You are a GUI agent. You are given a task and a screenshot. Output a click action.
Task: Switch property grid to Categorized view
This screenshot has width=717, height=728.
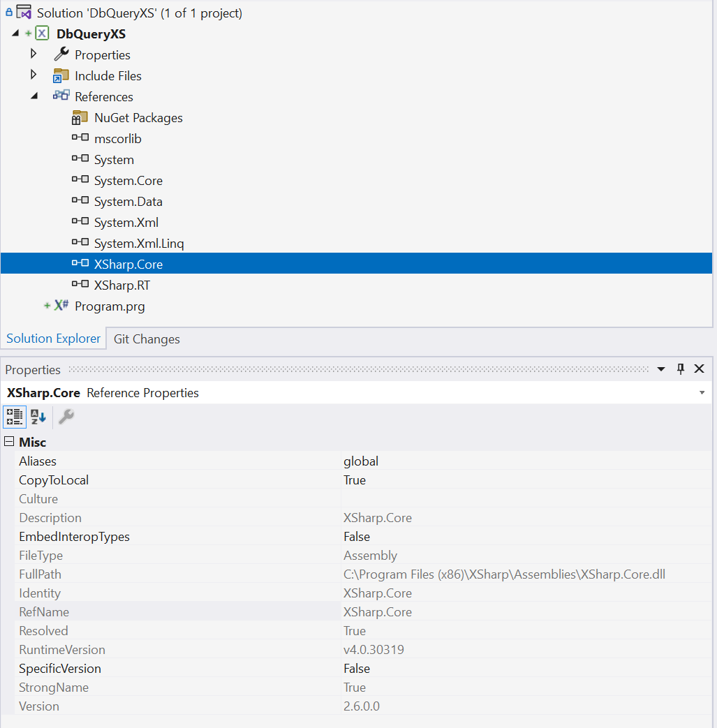tap(15, 417)
